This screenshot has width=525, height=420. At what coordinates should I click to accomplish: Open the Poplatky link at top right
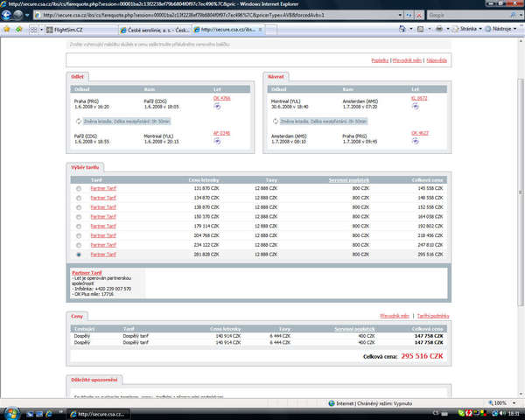[x=380, y=60]
